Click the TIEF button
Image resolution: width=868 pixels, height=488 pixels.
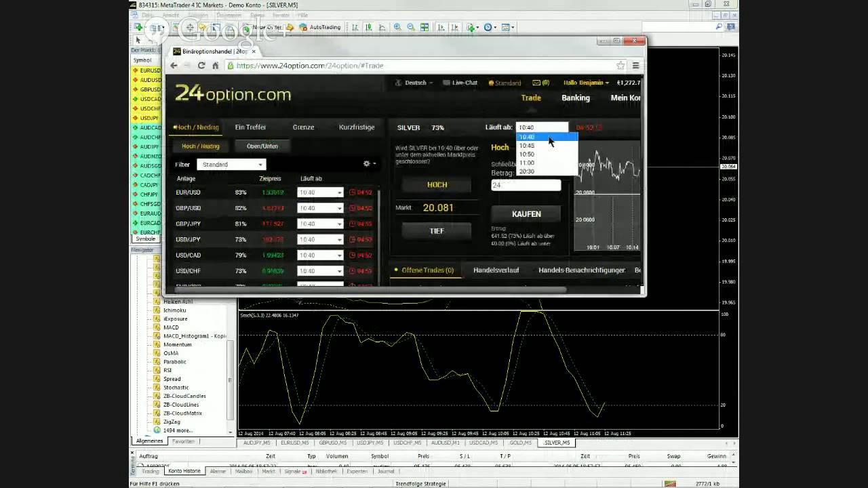click(x=437, y=230)
